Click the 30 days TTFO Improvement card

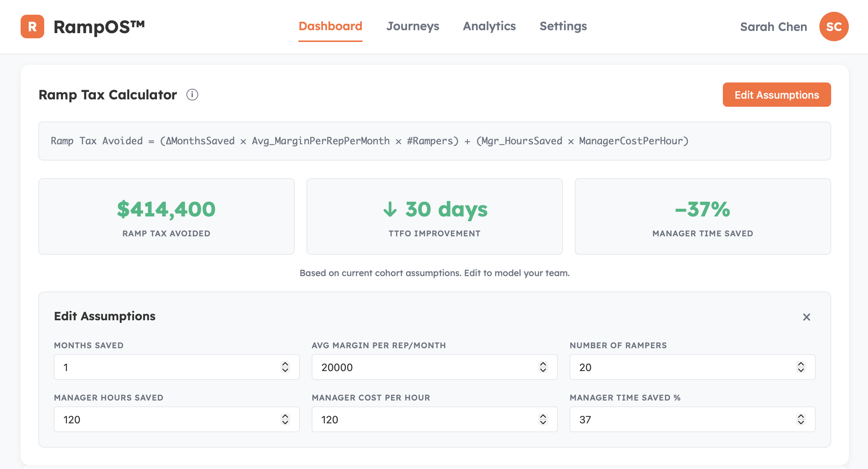tap(434, 216)
